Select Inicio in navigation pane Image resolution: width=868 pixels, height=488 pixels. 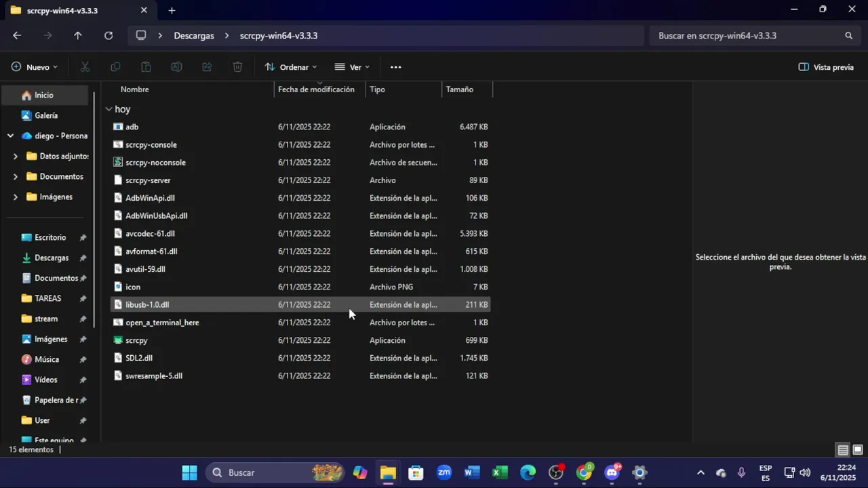click(x=45, y=95)
